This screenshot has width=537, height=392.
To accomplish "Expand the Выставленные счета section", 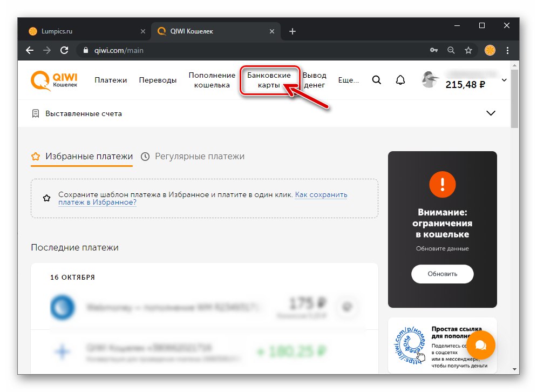I will 491,113.
